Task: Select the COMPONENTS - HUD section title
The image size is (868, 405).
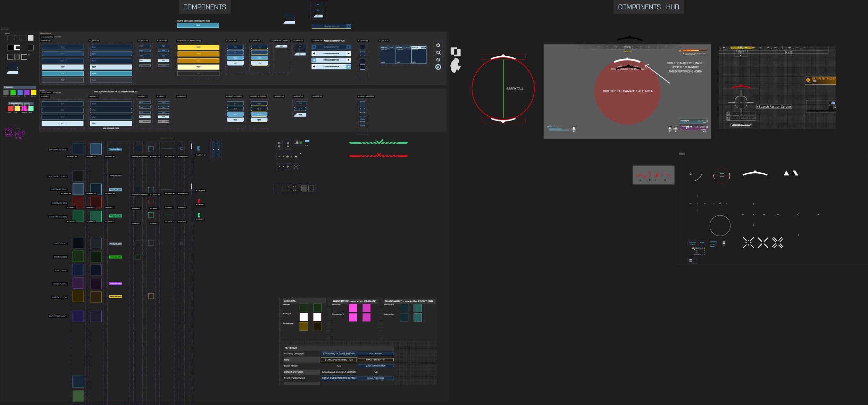Action: click(648, 7)
